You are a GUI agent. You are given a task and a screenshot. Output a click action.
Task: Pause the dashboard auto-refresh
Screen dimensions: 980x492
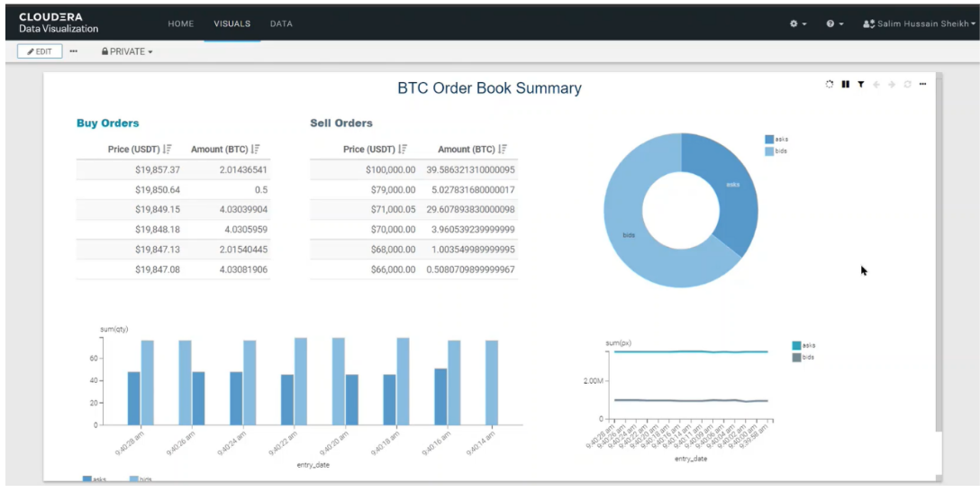coord(845,85)
